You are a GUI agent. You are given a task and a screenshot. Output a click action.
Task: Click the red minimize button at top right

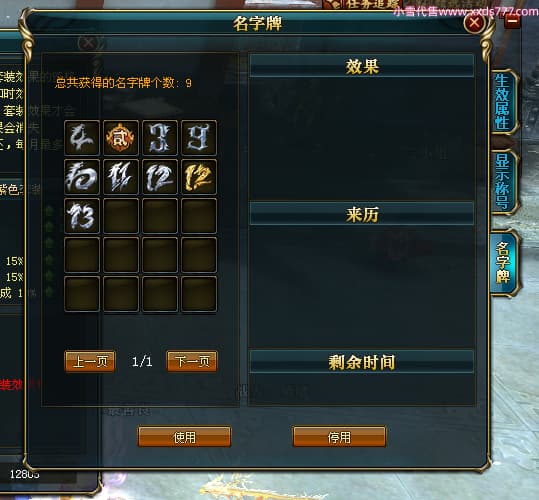coord(513,21)
